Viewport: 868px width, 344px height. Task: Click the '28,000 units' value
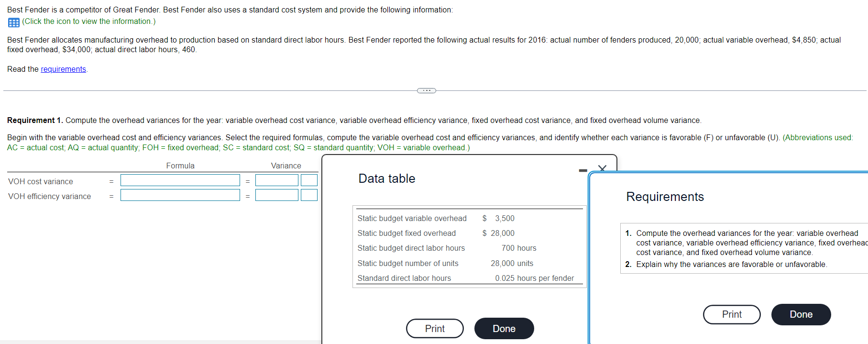pos(512,264)
